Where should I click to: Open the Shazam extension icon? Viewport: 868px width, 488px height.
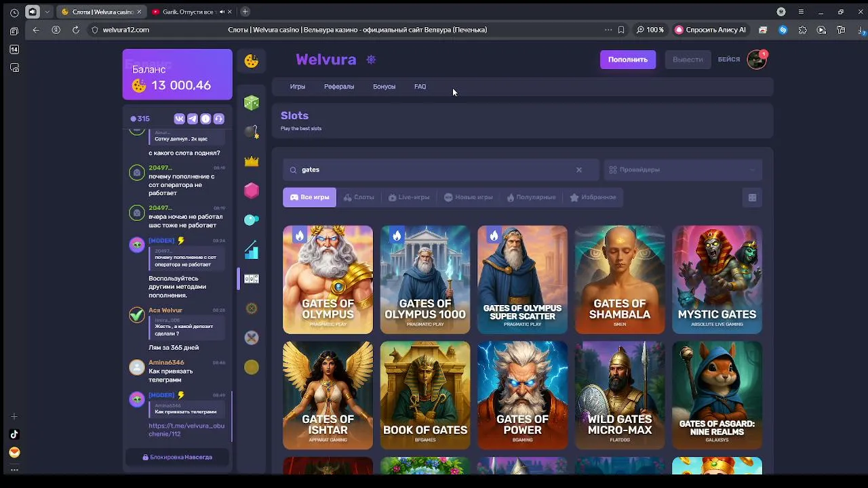point(783,30)
